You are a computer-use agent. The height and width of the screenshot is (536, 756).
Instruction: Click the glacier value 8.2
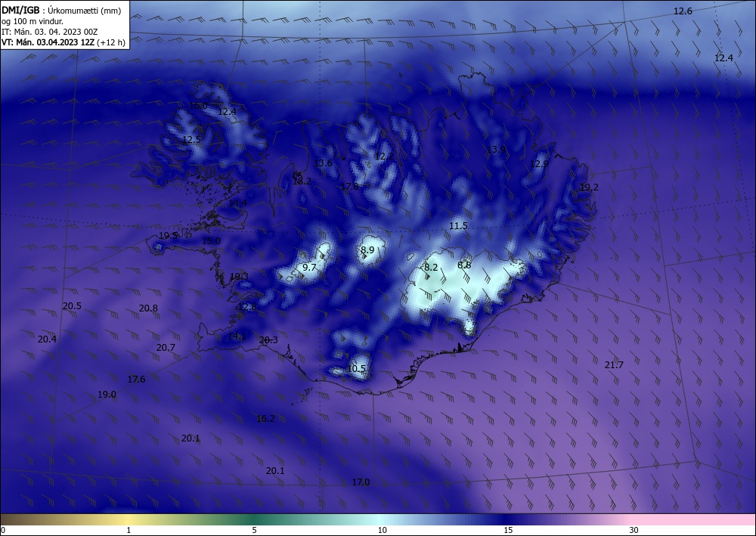pyautogui.click(x=431, y=267)
